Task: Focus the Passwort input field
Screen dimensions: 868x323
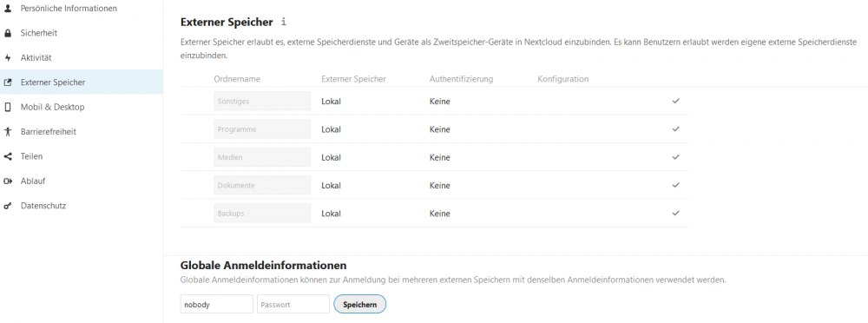Action: pos(293,304)
